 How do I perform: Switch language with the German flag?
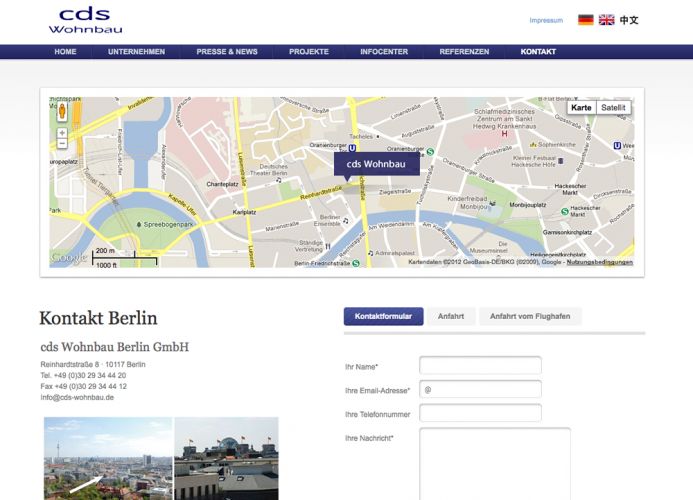[586, 20]
